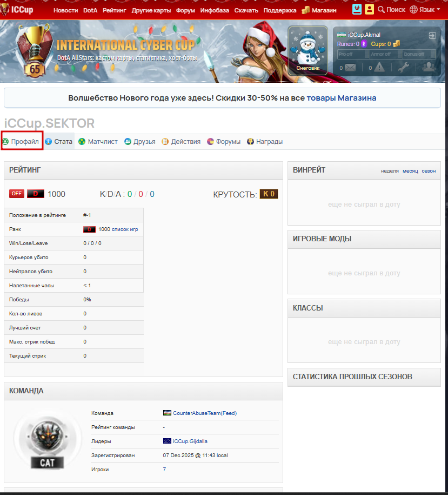Click the green icon on Профайл tab
This screenshot has width=448, height=495.
pyautogui.click(x=5, y=141)
